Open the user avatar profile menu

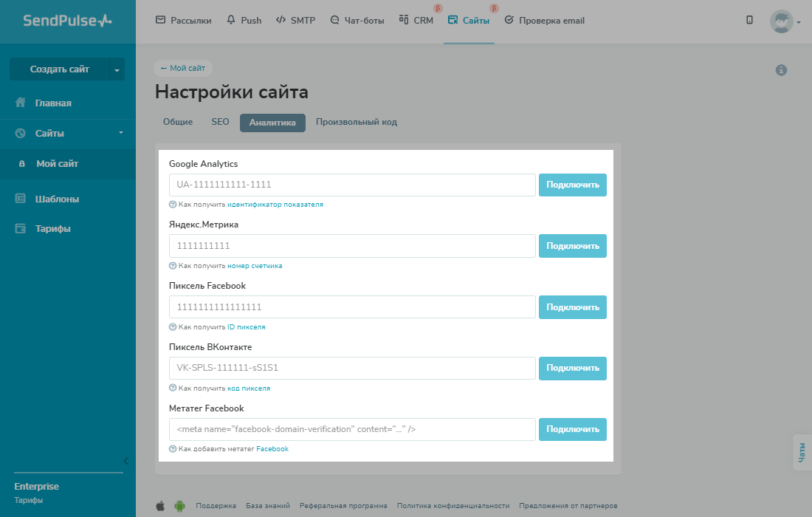[x=782, y=21]
